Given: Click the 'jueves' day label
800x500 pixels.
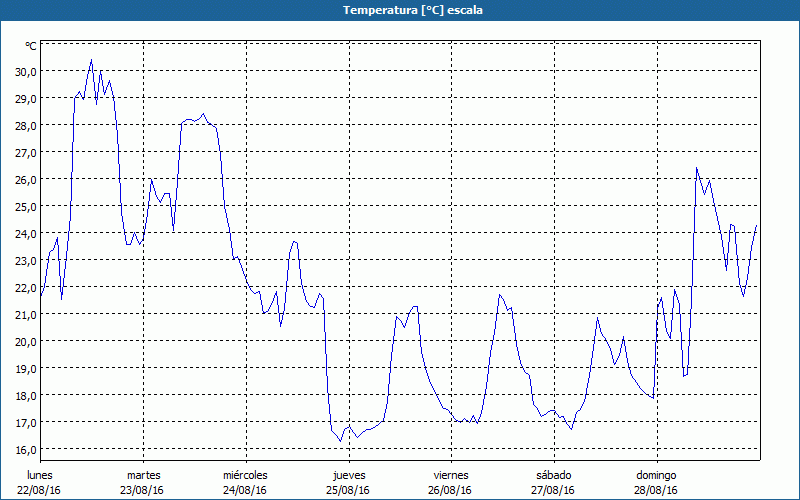Looking at the screenshot, I should 349,475.
